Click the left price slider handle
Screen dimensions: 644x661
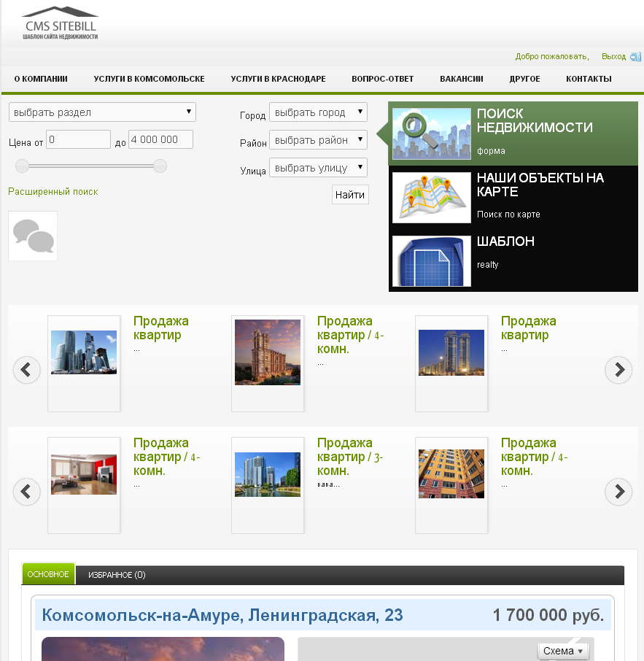(x=22, y=166)
